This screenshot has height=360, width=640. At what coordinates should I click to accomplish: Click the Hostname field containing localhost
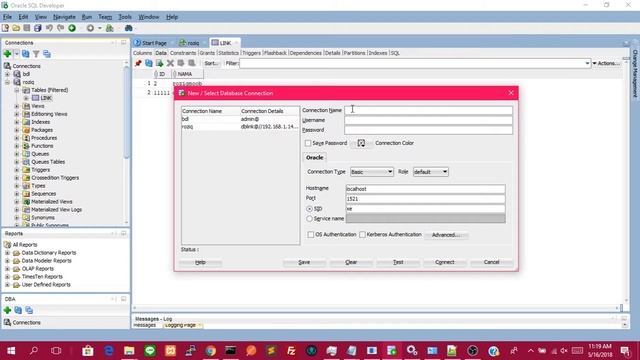coord(425,189)
